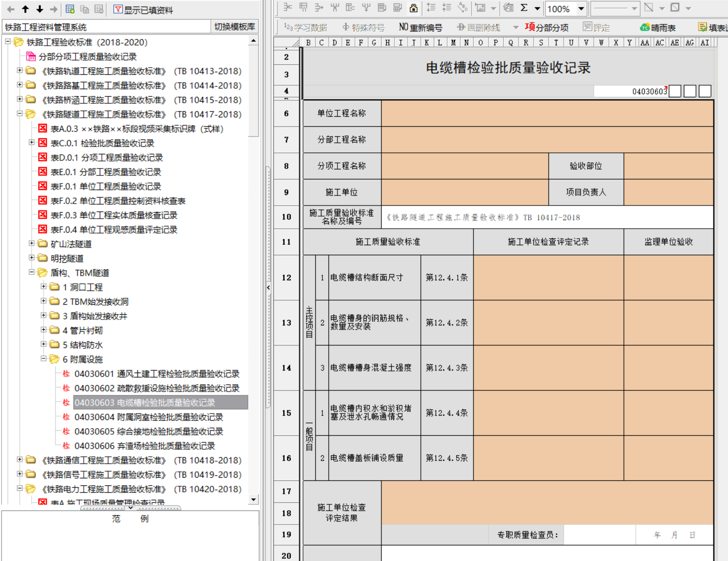The width and height of the screenshot is (728, 561).
Task: Click the panel splitter collapse arrow
Action: coord(268,287)
